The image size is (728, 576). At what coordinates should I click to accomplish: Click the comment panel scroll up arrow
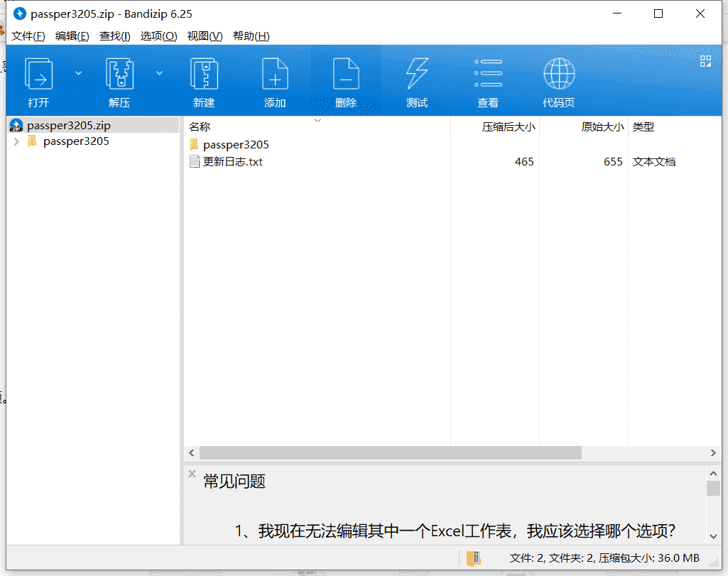(714, 474)
